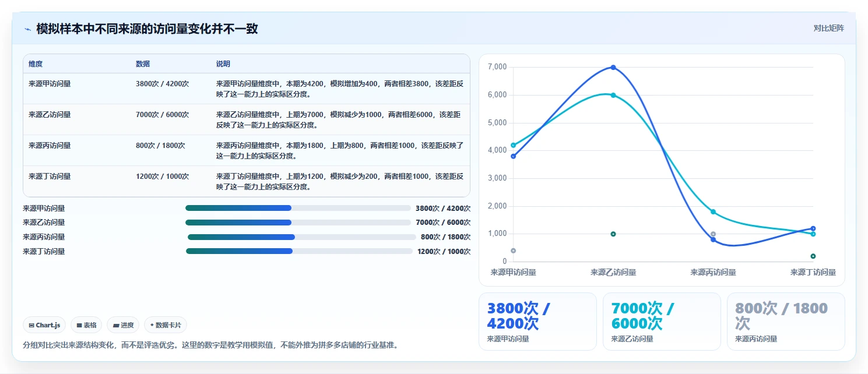868x374 pixels.
Task: Click the 说明 column header
Action: (223, 63)
